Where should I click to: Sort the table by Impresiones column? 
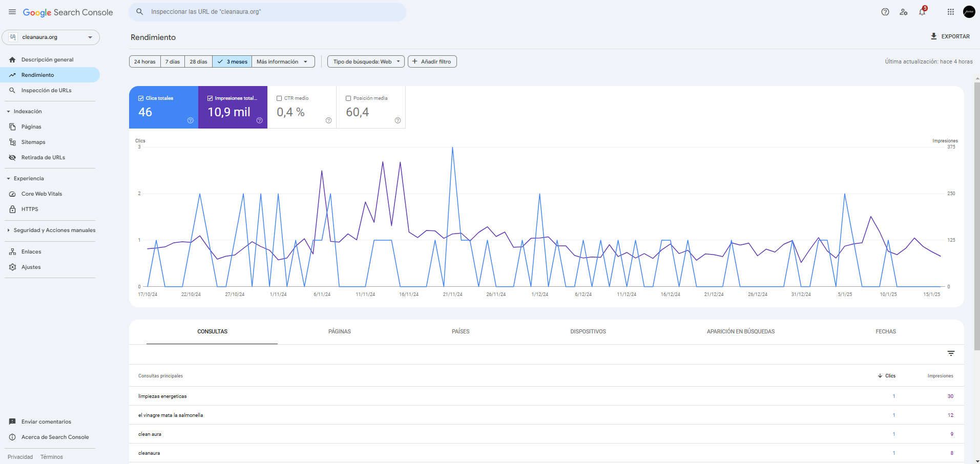[x=940, y=376]
